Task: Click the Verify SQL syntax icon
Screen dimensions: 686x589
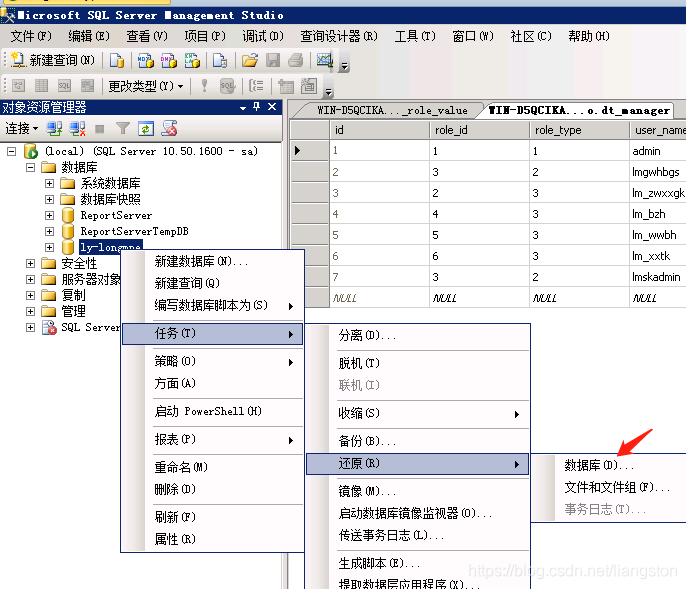Action: tap(228, 86)
